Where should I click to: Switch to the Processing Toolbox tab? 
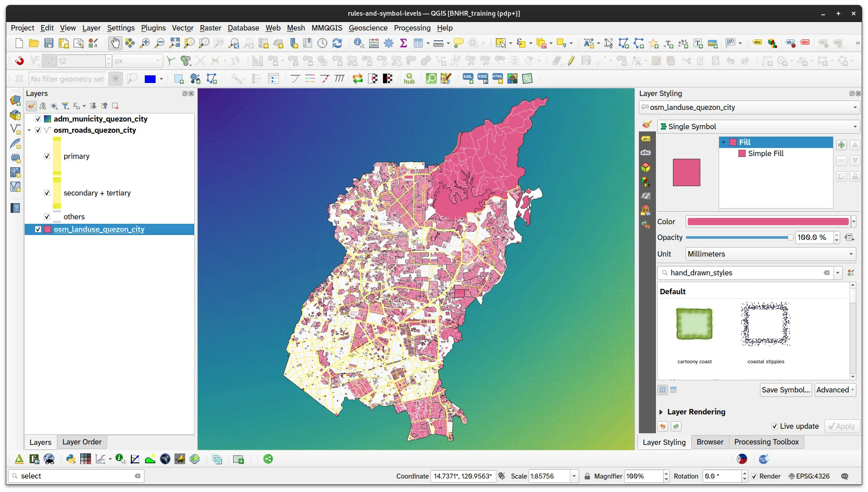pyautogui.click(x=766, y=442)
